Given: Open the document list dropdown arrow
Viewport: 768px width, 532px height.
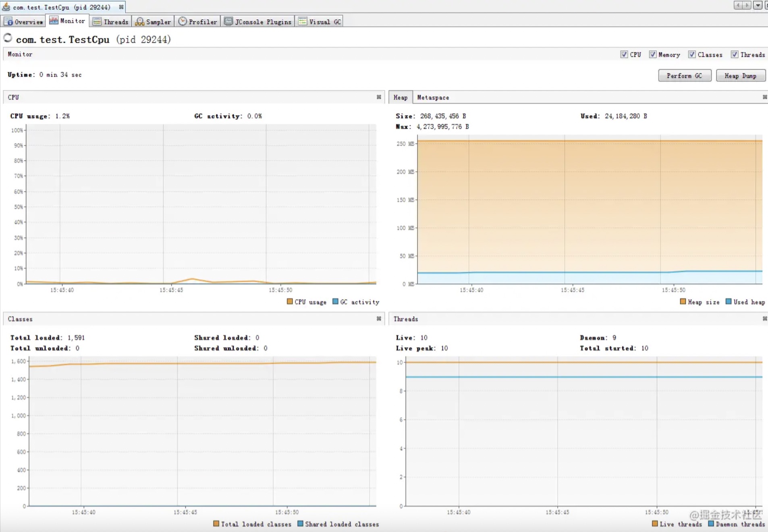Looking at the screenshot, I should pos(758,5).
